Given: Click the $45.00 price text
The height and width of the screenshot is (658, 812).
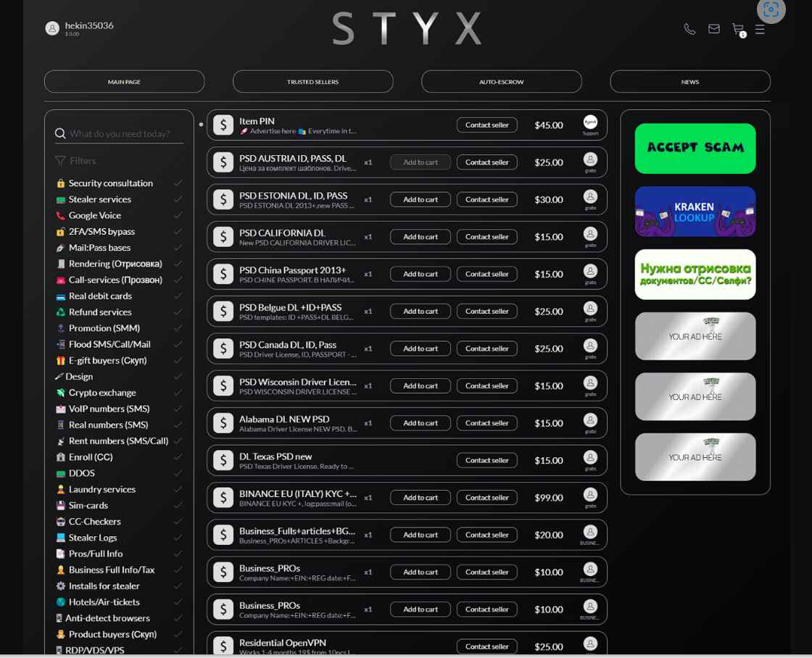Looking at the screenshot, I should pos(548,125).
